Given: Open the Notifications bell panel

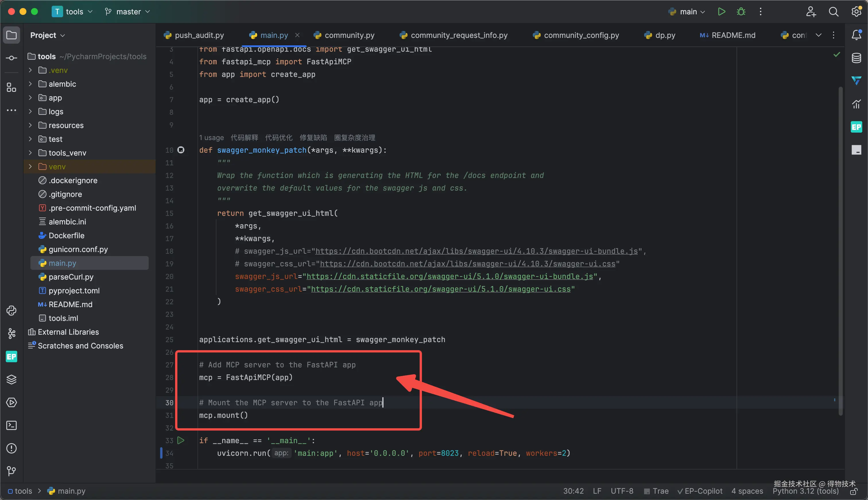Looking at the screenshot, I should pos(856,35).
